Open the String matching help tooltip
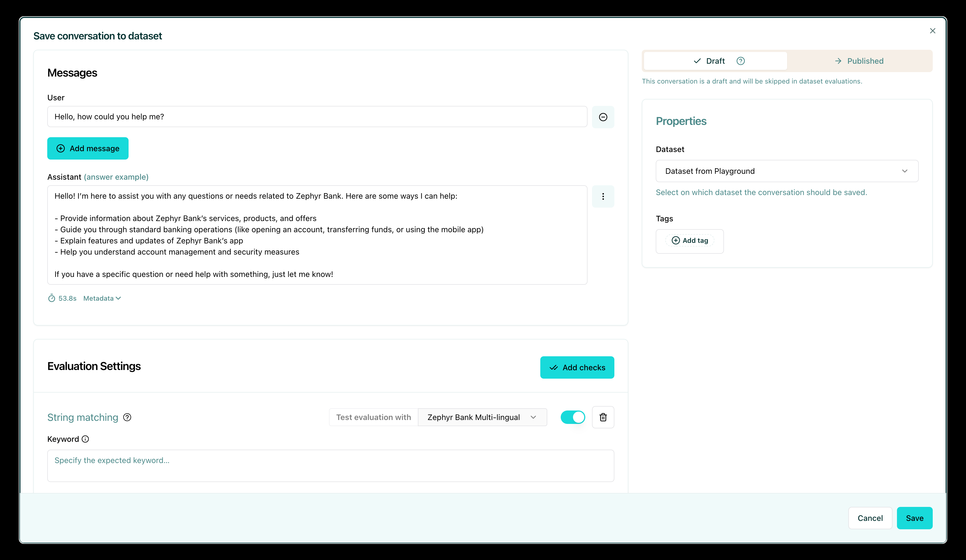The width and height of the screenshot is (966, 560). tap(127, 417)
